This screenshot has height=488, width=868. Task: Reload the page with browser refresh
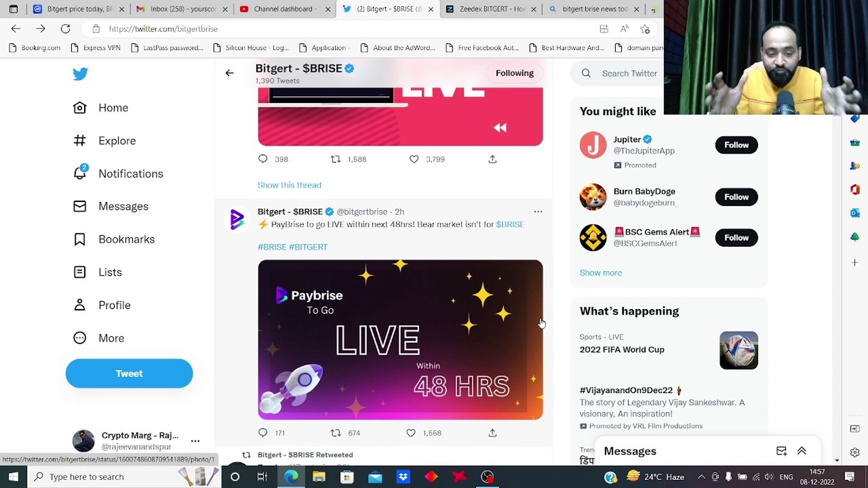point(65,29)
